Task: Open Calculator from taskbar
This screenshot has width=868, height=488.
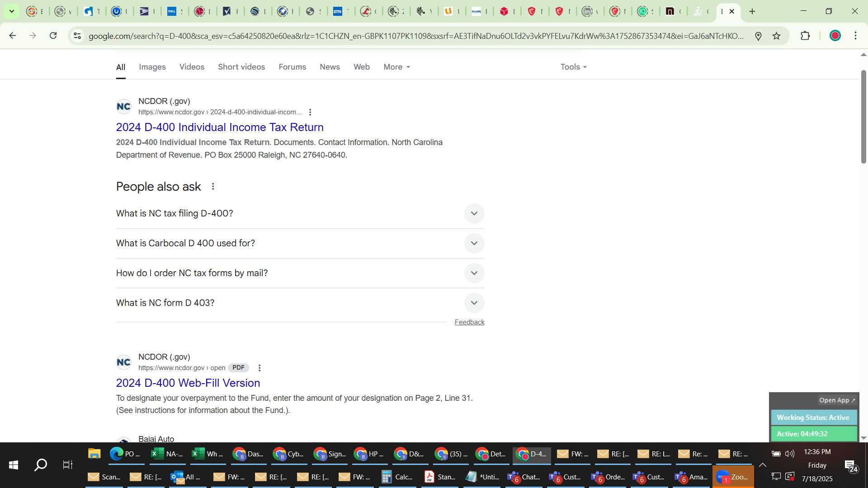Action: [397, 477]
